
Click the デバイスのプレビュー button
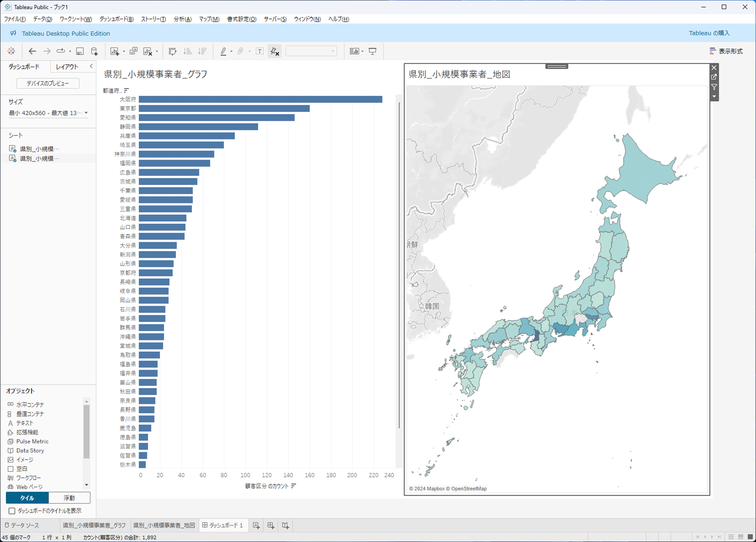click(48, 83)
